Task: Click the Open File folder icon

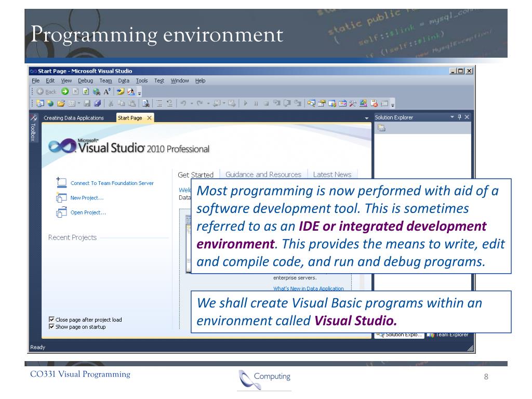Action: pos(61,103)
